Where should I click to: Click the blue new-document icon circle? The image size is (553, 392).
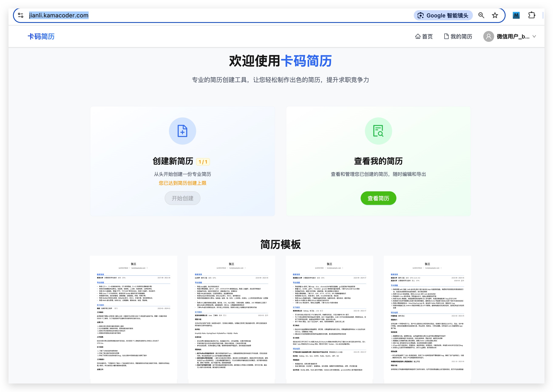pos(182,131)
